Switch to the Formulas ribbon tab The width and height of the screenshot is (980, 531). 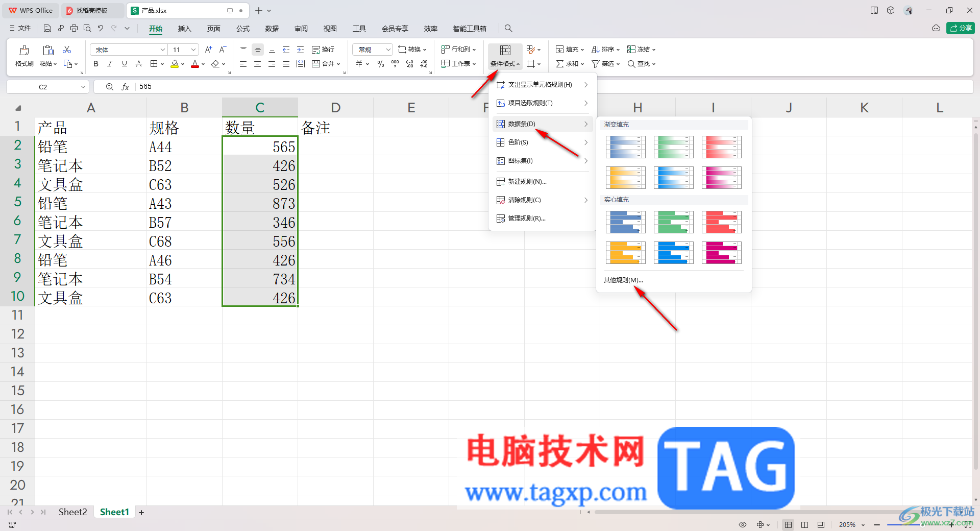(x=243, y=29)
